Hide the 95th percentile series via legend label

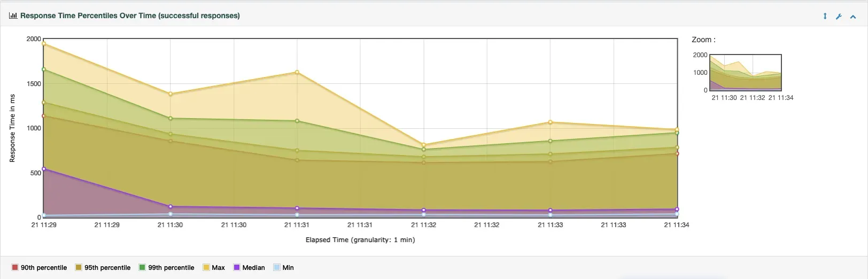(107, 268)
